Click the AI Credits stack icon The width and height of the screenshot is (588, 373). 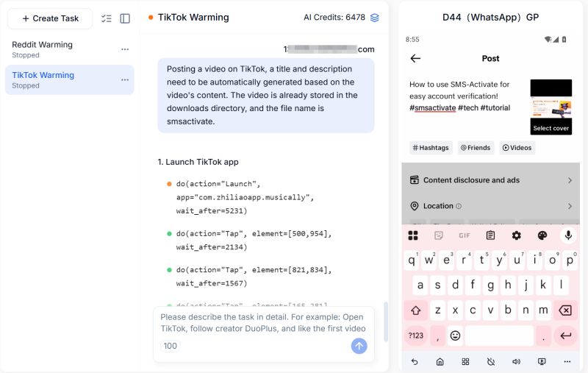[375, 18]
